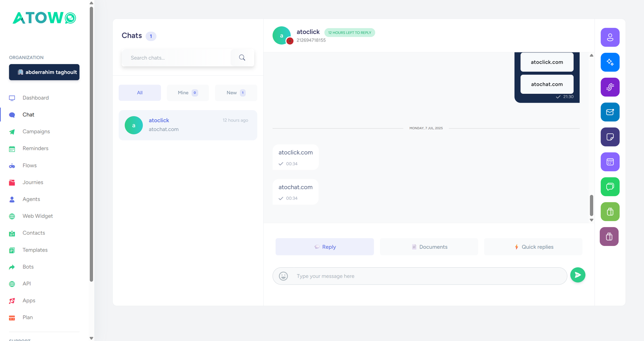Switch to the Mine chats filter
Image resolution: width=644 pixels, height=341 pixels.
(188, 93)
